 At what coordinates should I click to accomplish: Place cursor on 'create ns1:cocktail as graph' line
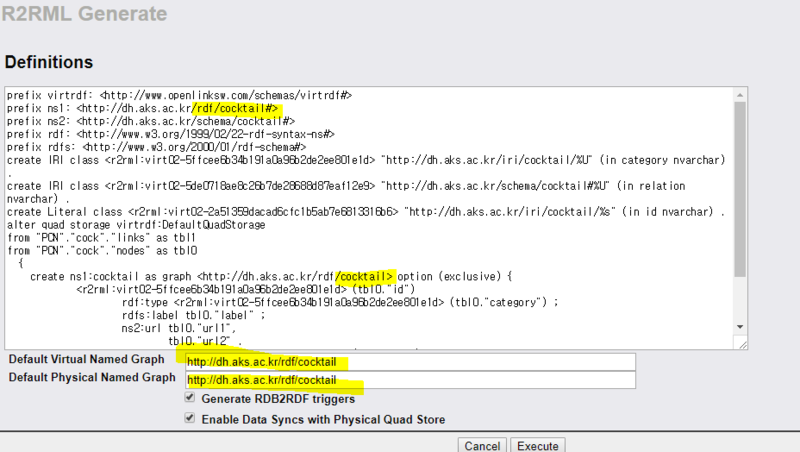200,276
